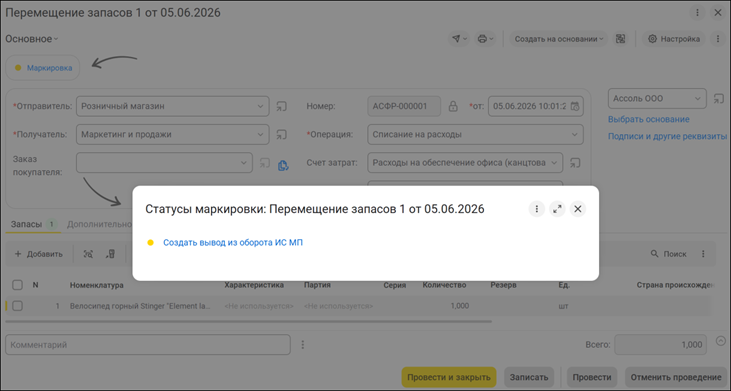731x391 pixels.
Task: Click 'Выбрать основание' link
Action: tap(648, 119)
